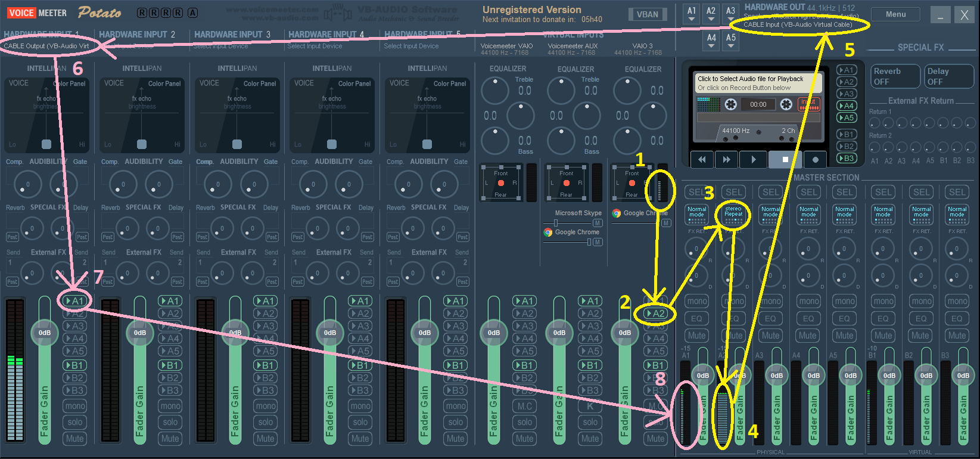The width and height of the screenshot is (980, 459).
Task: Click SEL for bus B1 in Master Section
Action: coord(883,192)
